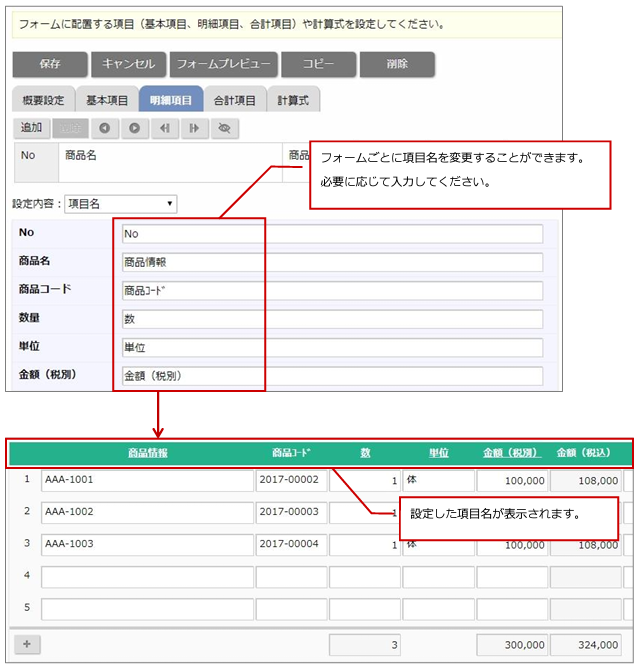Click the コピー copy button
Image resolution: width=640 pixels, height=672 pixels.
coord(318,64)
